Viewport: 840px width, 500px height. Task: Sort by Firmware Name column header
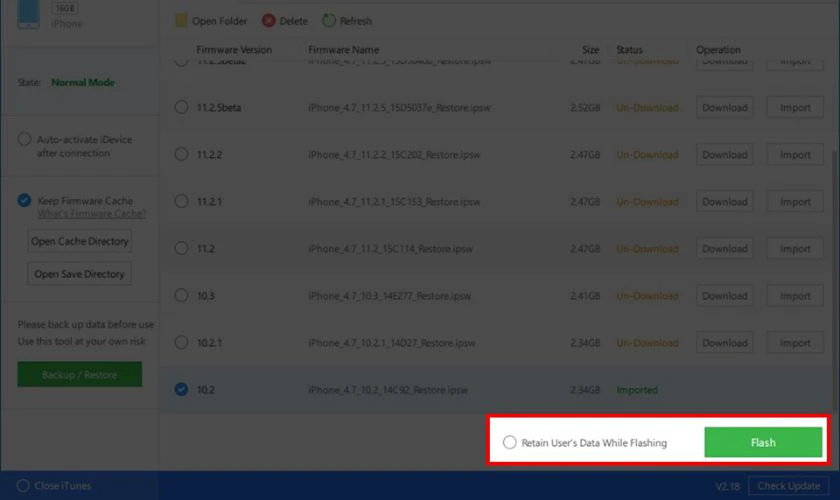(343, 49)
